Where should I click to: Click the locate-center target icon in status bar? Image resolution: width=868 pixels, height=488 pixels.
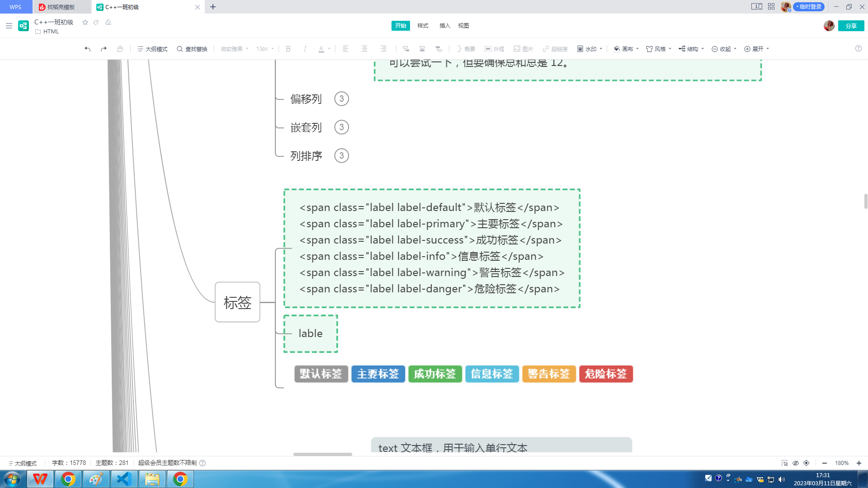(x=806, y=463)
